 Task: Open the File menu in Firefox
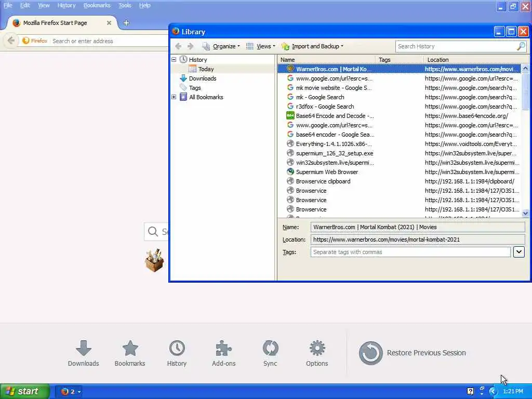tap(8, 5)
